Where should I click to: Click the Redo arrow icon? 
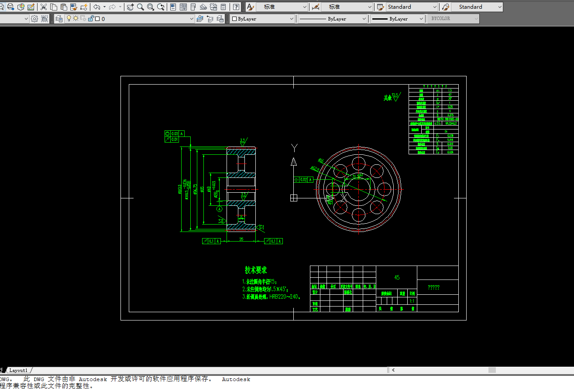coord(112,7)
